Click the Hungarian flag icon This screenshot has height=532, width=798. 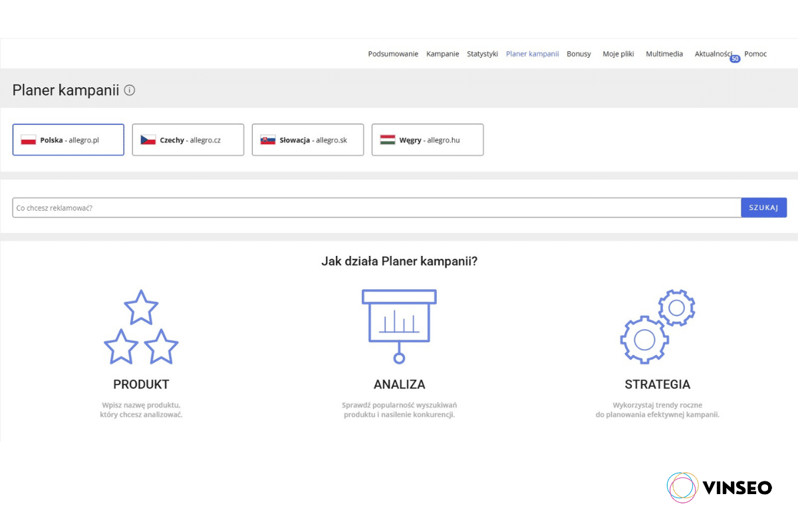[x=387, y=140]
